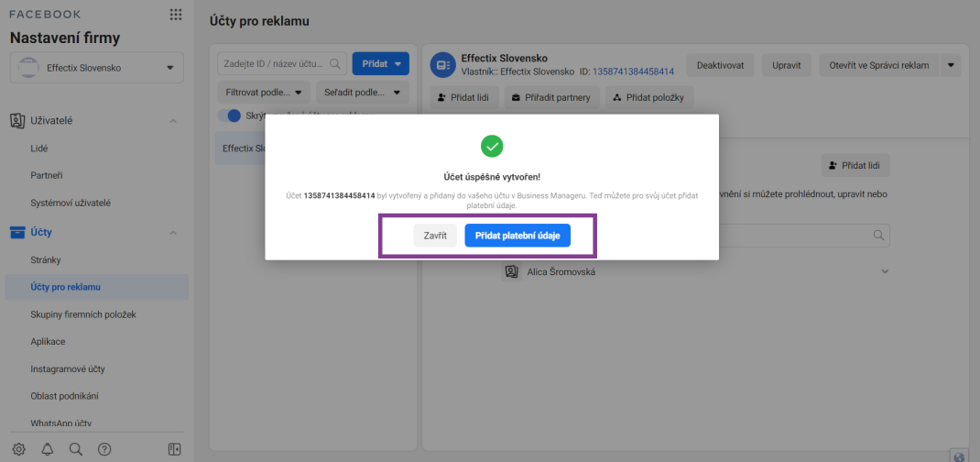Image resolution: width=980 pixels, height=462 pixels.
Task: Click Přidat lidi button in account toolbar
Action: [464, 97]
